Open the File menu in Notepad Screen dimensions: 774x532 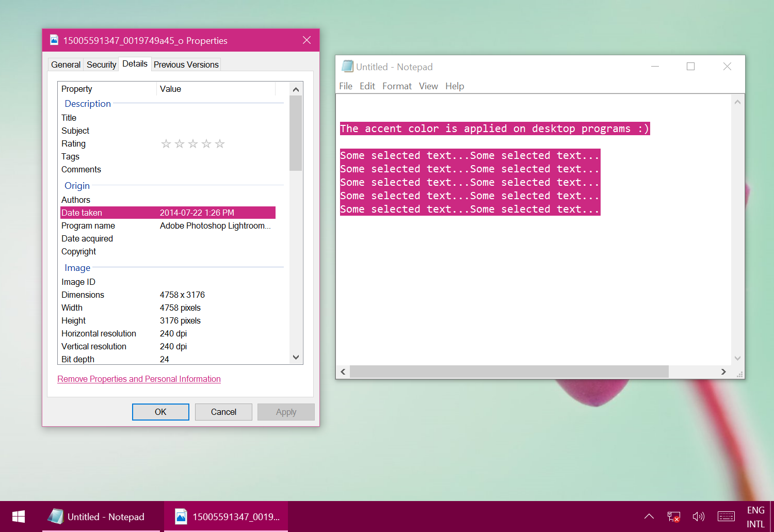tap(345, 86)
